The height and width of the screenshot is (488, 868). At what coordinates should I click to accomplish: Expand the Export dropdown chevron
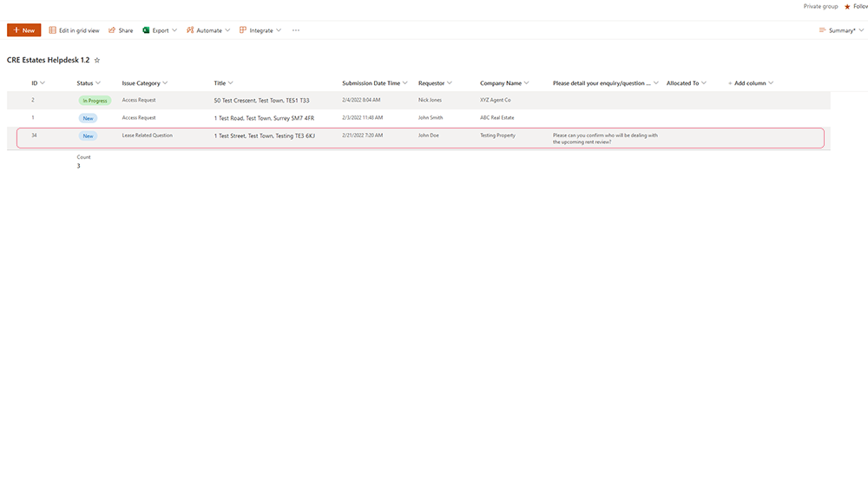(x=174, y=30)
